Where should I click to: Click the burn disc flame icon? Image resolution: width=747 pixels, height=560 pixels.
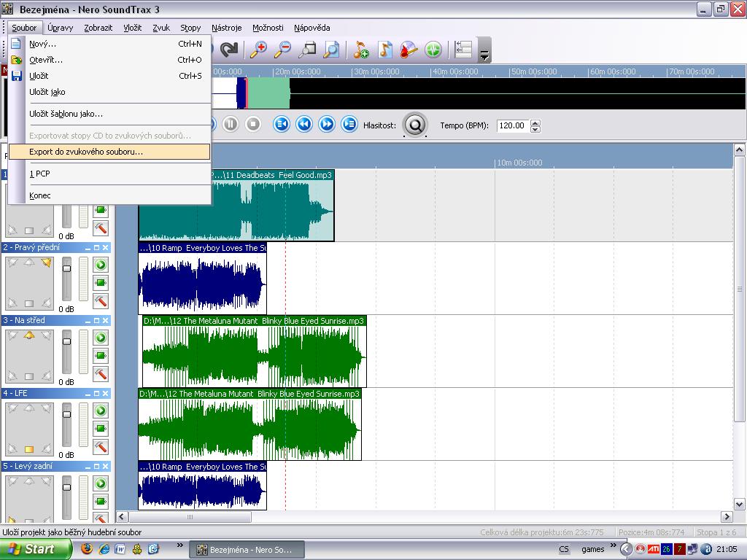point(409,50)
